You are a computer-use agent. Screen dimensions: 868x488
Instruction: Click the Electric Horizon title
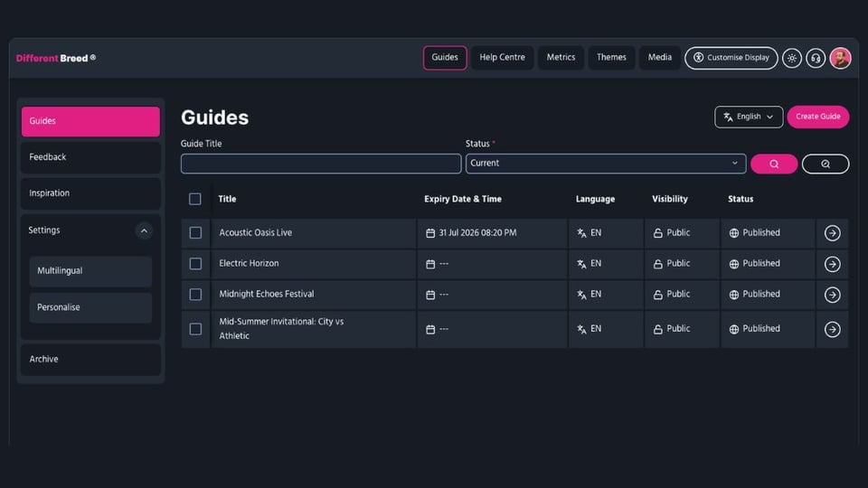tap(249, 263)
